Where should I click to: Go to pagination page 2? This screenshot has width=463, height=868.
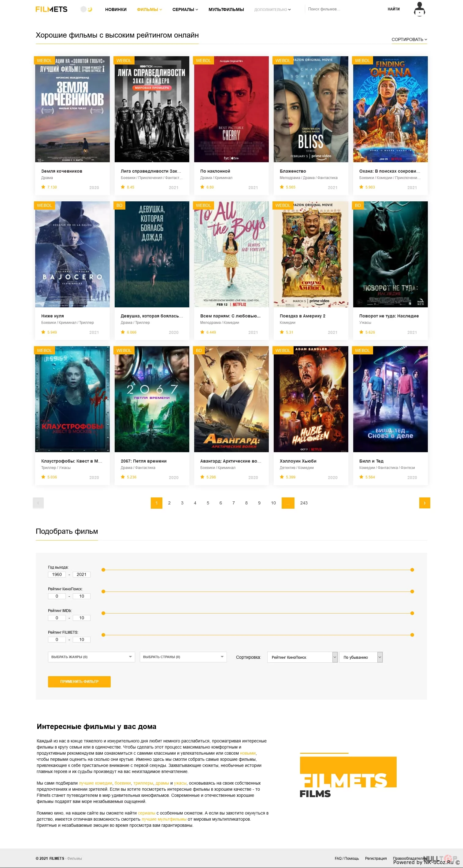click(169, 503)
